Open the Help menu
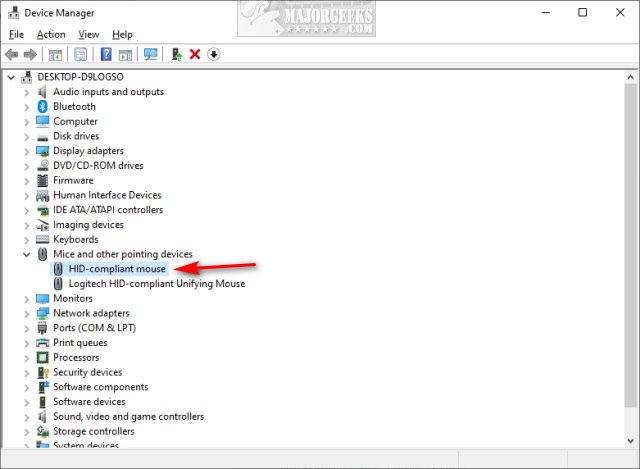Screen dimensions: 640x469 pyautogui.click(x=122, y=35)
